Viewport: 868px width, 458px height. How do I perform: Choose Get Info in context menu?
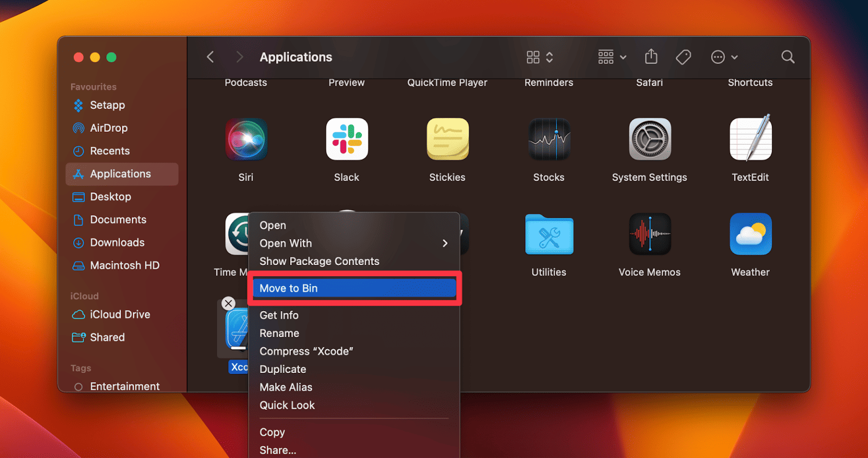click(x=354, y=315)
